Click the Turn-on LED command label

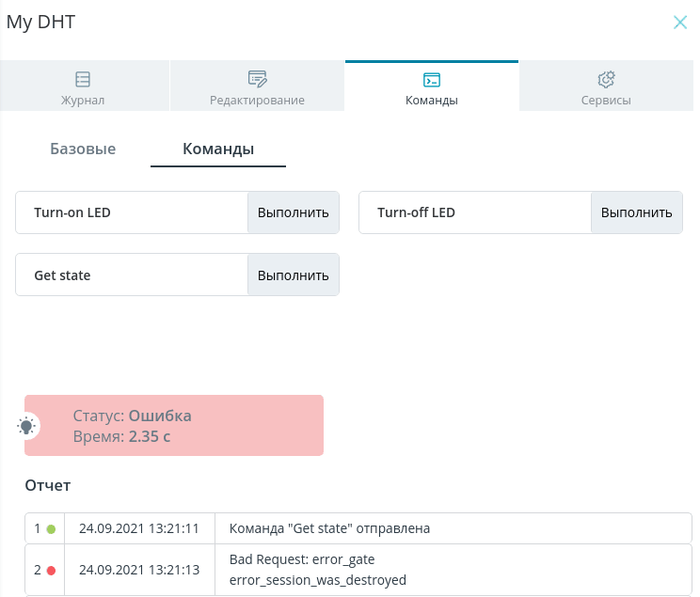72,212
